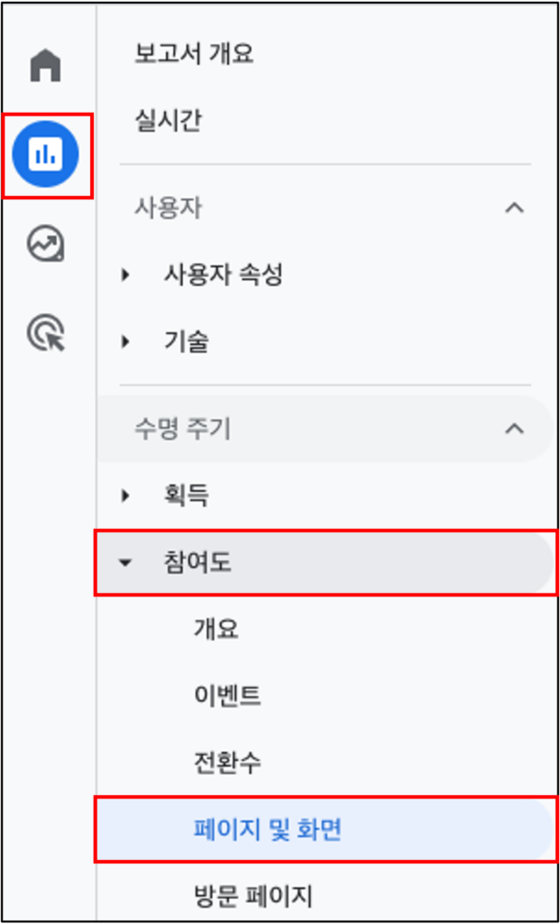
Task: Open the Advertising cursor-target icon
Action: click(45, 334)
